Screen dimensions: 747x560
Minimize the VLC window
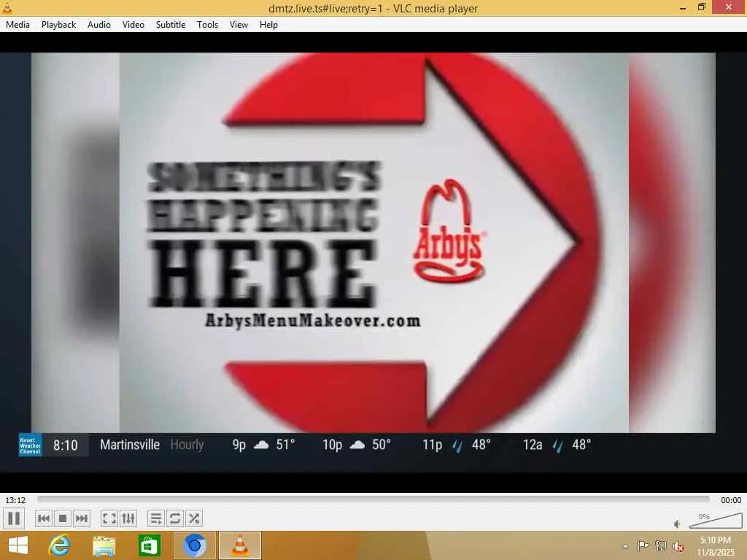pos(683,7)
